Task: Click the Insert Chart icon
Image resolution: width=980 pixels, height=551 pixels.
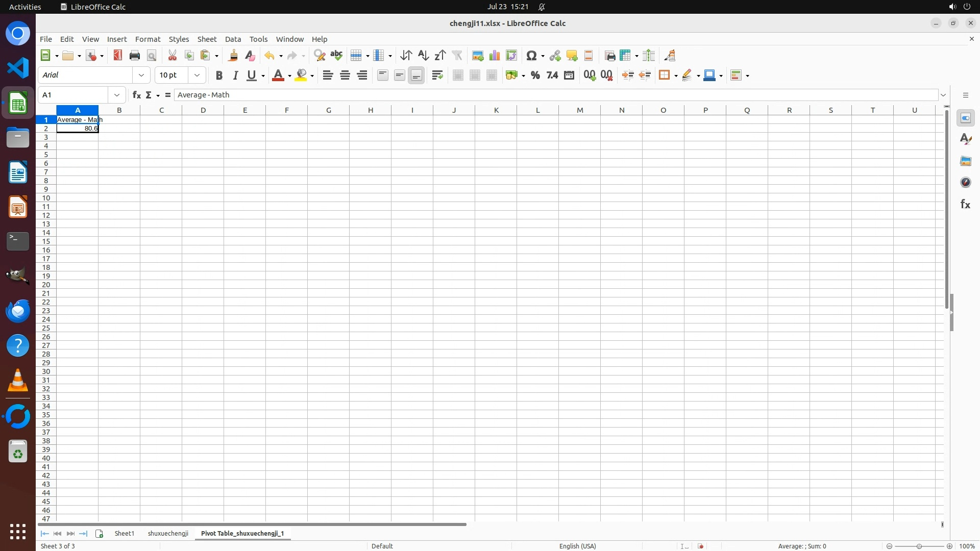Action: (x=495, y=56)
